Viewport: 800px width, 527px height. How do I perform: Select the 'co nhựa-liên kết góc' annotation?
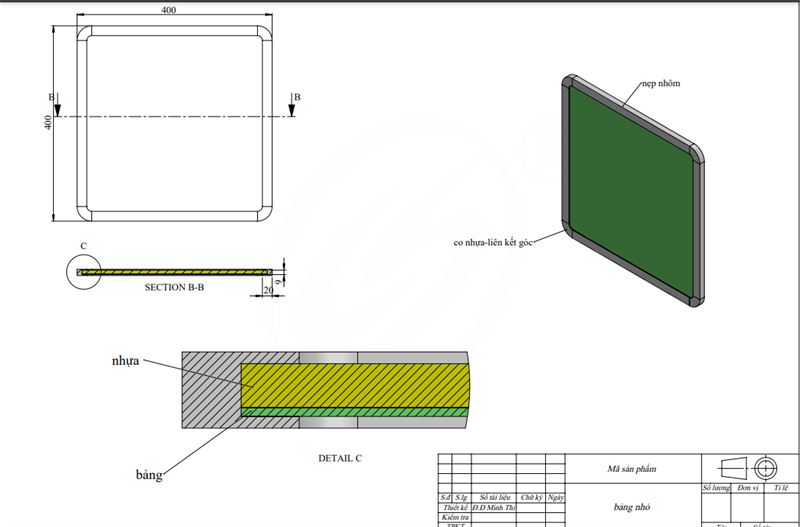(493, 242)
